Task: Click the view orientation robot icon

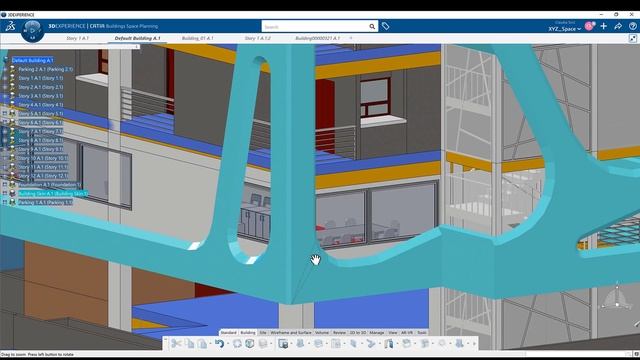Action: (616, 297)
